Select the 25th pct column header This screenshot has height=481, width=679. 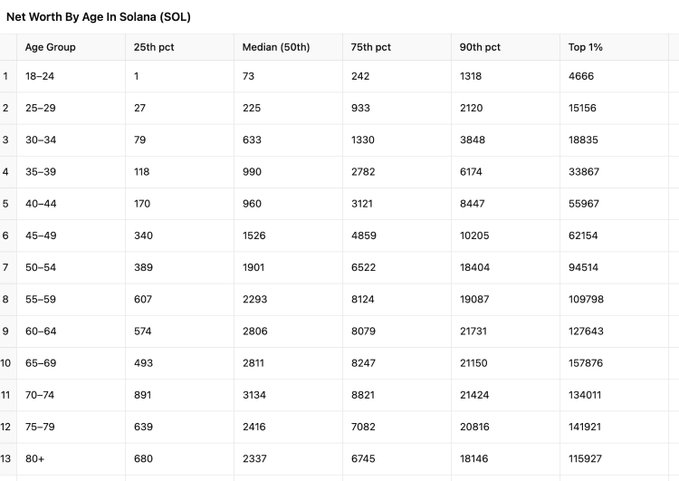coord(152,47)
